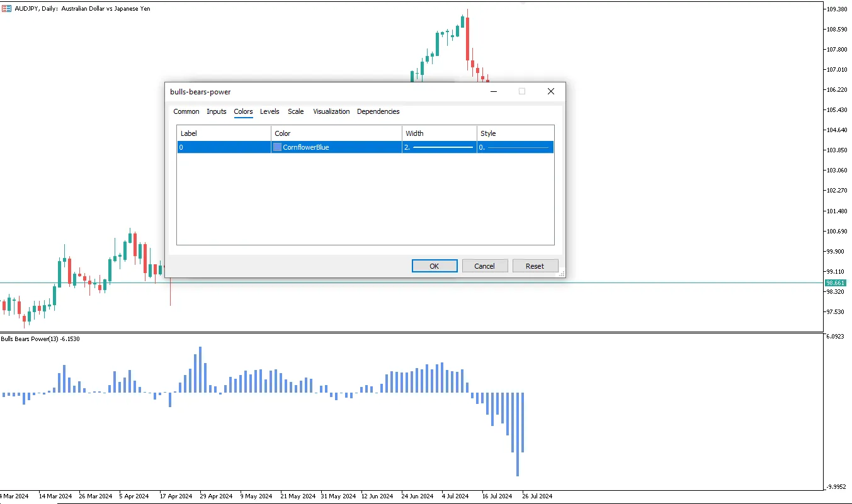Image resolution: width=852 pixels, height=504 pixels.
Task: Open the Visualization tab
Action: point(331,111)
